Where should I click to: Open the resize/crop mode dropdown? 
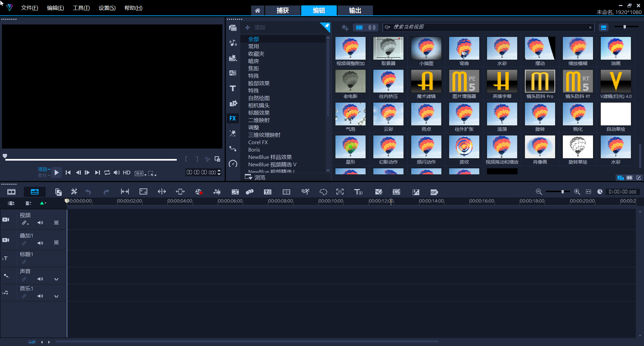click(x=152, y=173)
